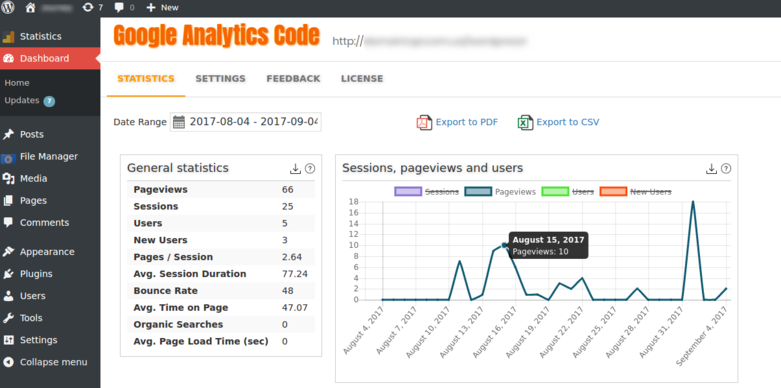781x388 pixels.
Task: Toggle the New Users legend series
Action: [x=636, y=191]
